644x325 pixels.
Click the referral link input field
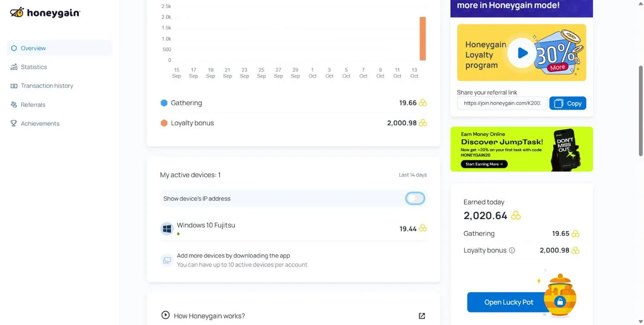pos(502,104)
